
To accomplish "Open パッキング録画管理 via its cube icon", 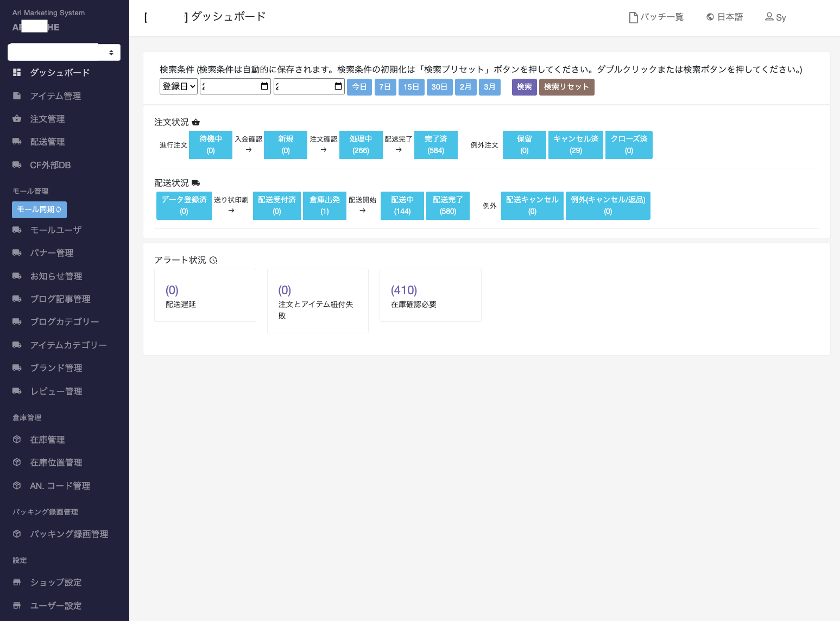I will coord(17,534).
